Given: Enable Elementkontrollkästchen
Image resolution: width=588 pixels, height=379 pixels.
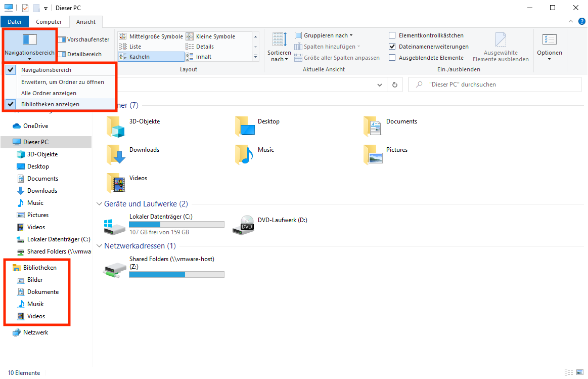Looking at the screenshot, I should point(392,35).
